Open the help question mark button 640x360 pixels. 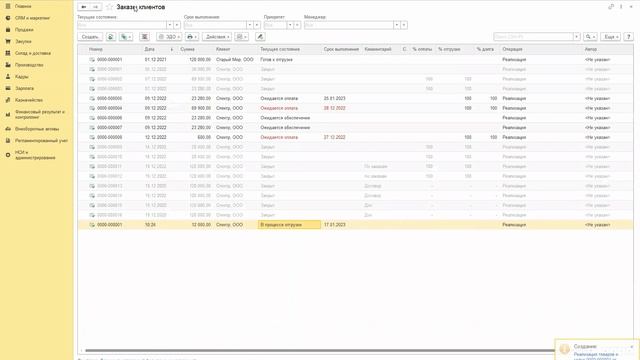pyautogui.click(x=629, y=37)
